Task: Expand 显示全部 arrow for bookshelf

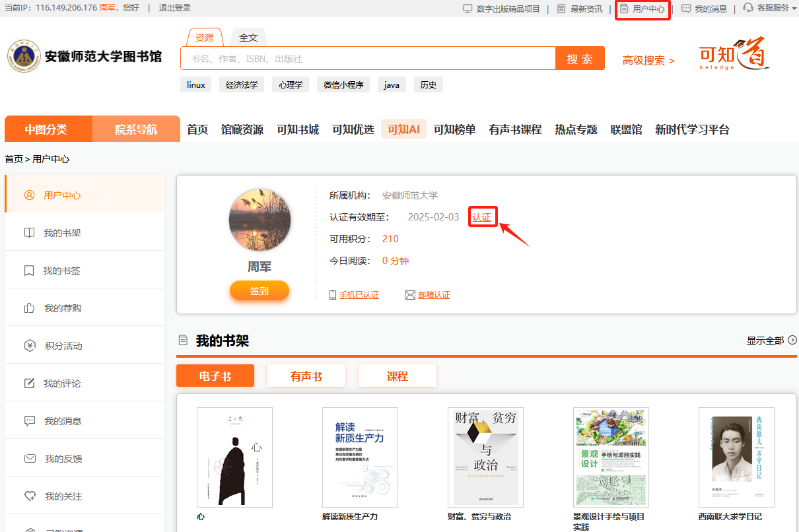Action: point(792,341)
